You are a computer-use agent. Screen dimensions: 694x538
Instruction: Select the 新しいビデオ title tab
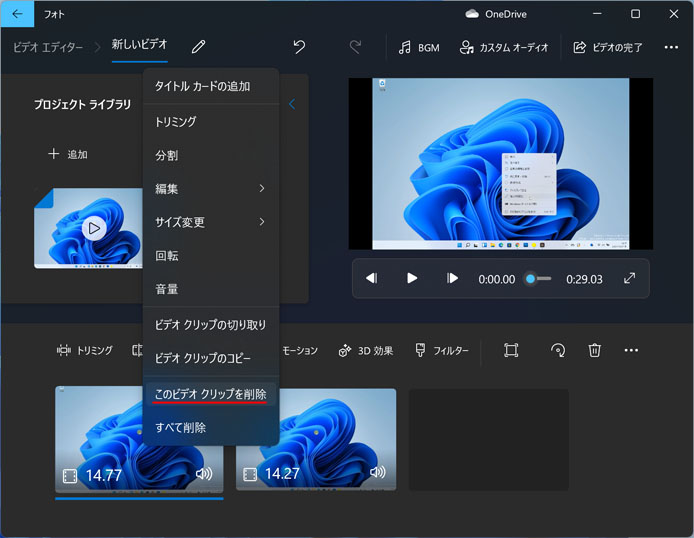139,44
